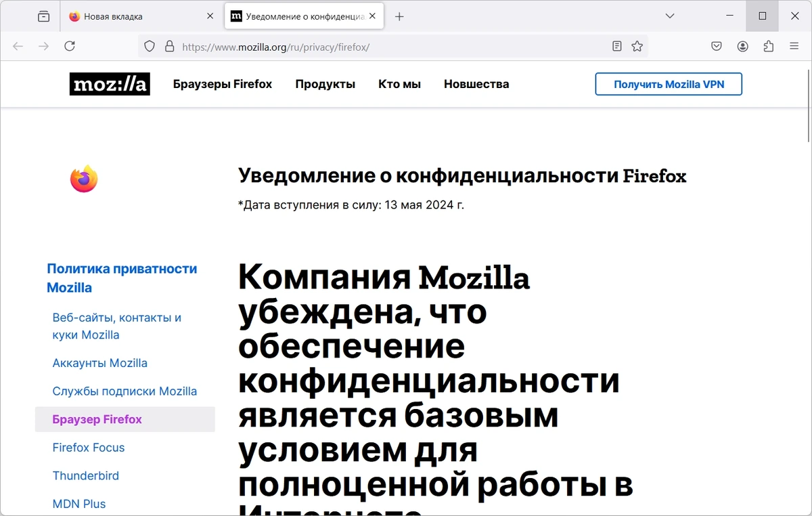Viewport: 812px width, 516px height.
Task: Open Веб-сайты, контакты и куки Mozilla link
Action: coord(117,326)
